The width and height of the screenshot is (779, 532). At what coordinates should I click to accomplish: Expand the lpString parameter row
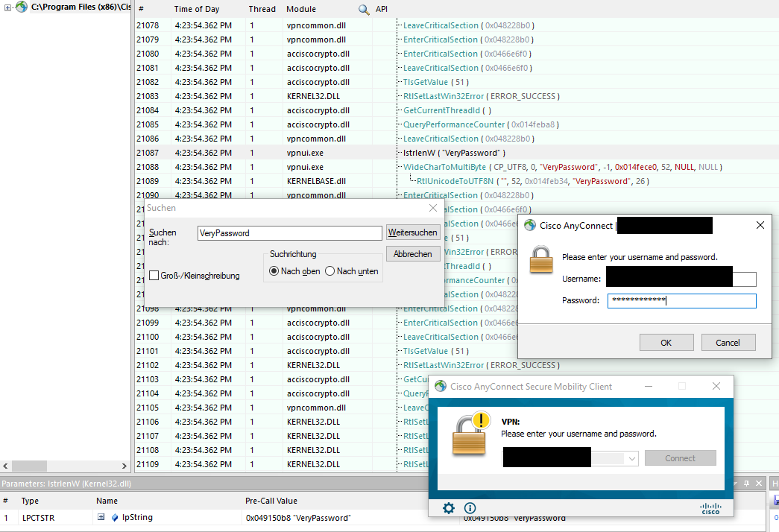tap(101, 517)
